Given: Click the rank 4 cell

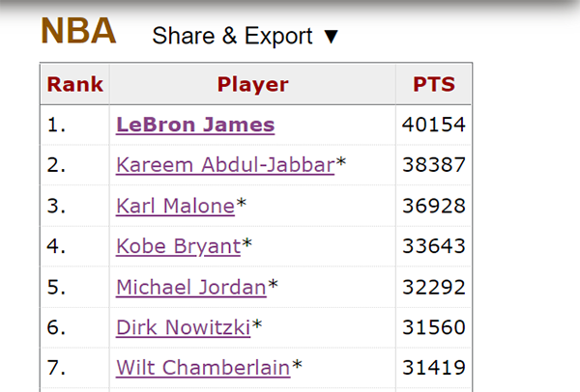Looking at the screenshot, I should (75, 246).
